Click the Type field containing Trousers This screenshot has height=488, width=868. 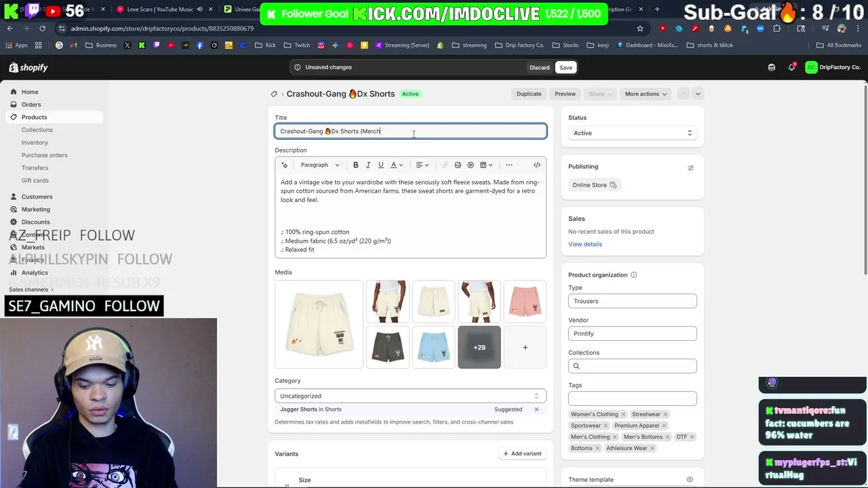[632, 301]
